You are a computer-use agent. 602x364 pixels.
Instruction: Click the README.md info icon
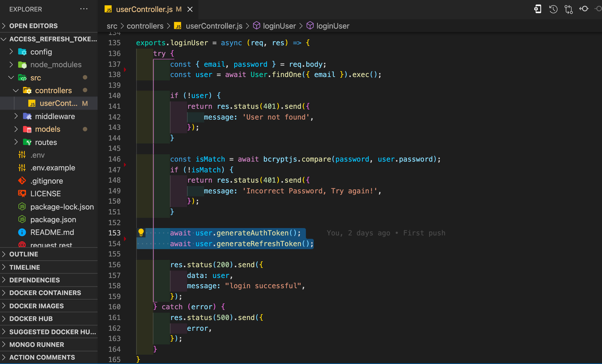click(x=22, y=232)
